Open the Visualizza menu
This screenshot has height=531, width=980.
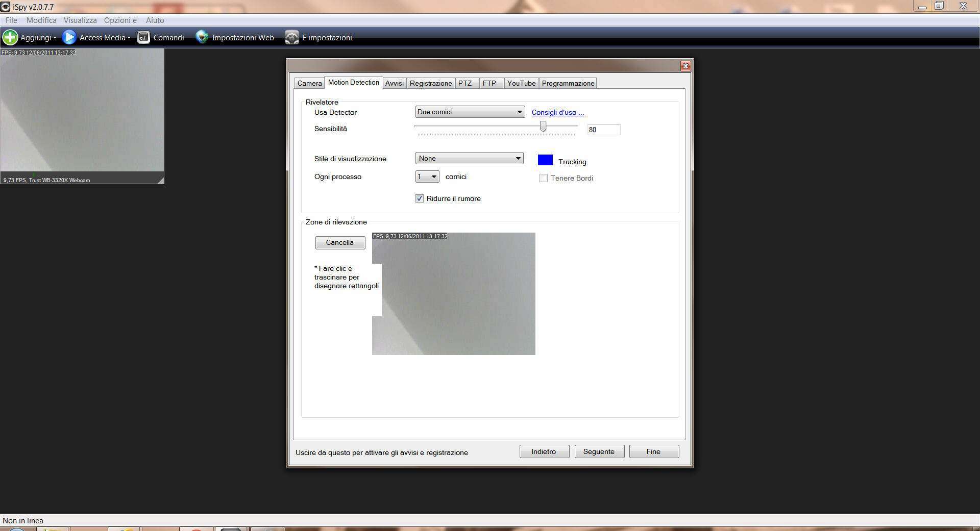[x=80, y=20]
